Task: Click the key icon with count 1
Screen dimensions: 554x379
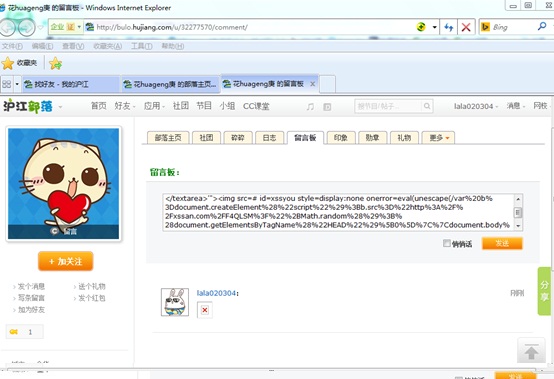Action: point(14,332)
